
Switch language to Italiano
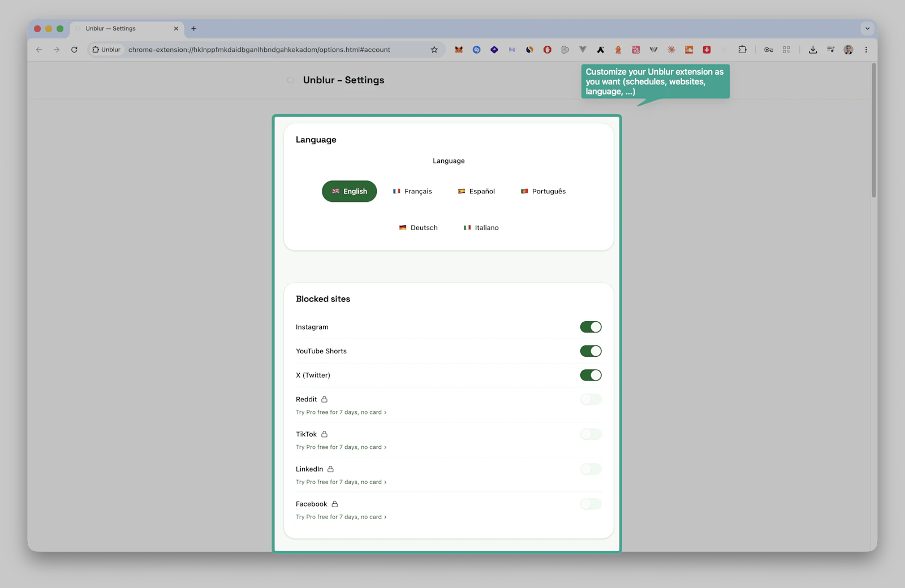481,228
